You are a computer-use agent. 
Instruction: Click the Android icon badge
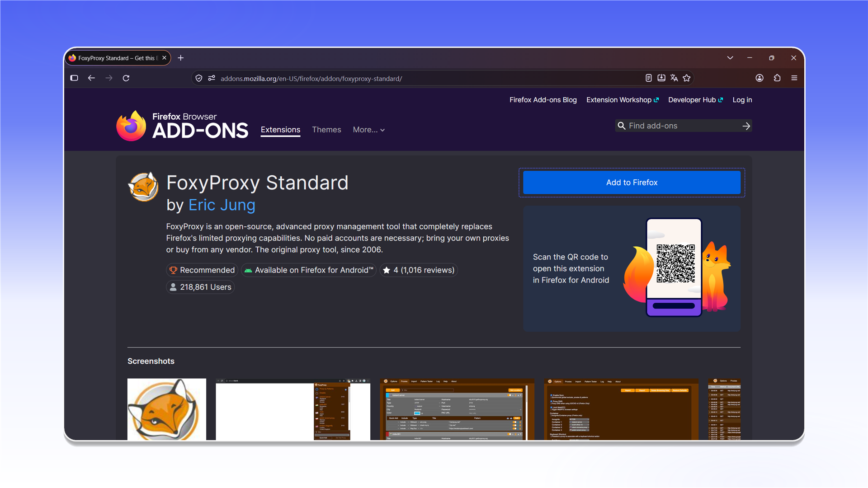pyautogui.click(x=248, y=270)
